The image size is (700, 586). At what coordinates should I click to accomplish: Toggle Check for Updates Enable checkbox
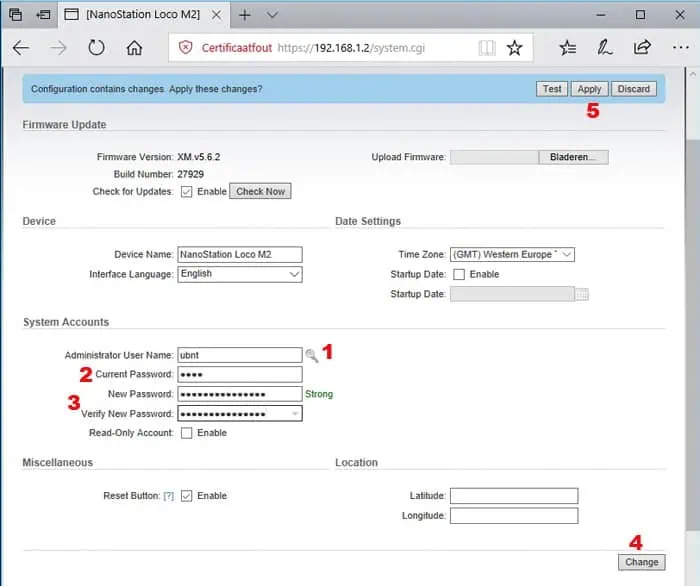point(186,191)
